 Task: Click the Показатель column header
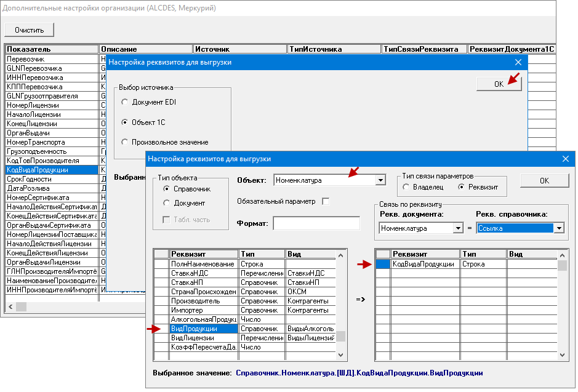coord(52,49)
